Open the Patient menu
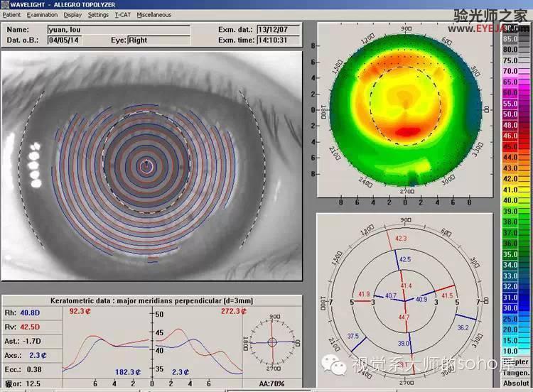 coord(11,15)
